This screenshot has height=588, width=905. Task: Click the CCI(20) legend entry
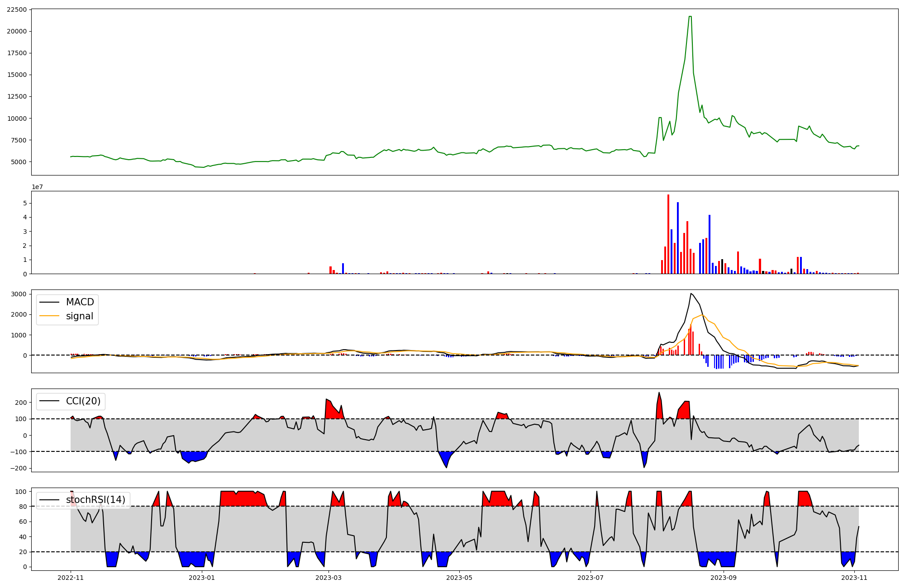point(83,401)
